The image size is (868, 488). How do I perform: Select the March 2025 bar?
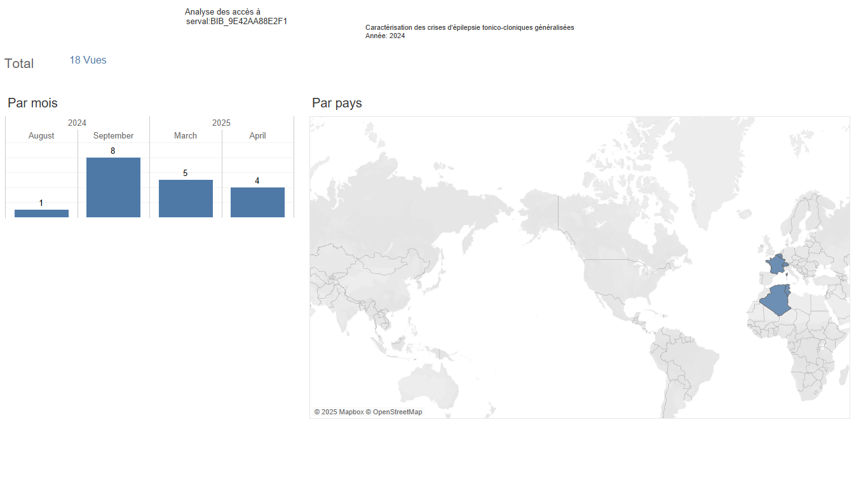point(186,198)
